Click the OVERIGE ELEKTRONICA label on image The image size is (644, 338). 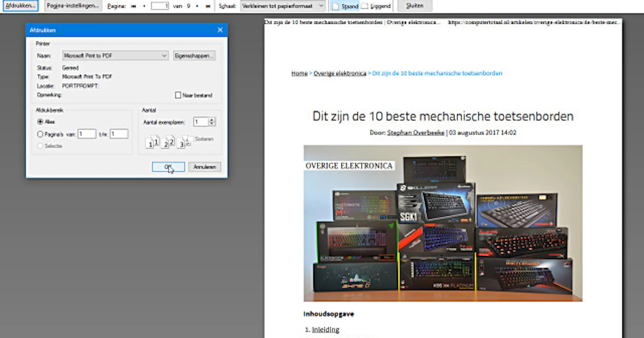349,166
